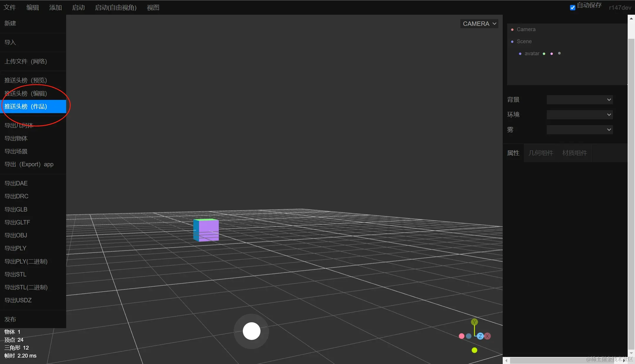Open the 雾 fog dropdown

(x=579, y=130)
